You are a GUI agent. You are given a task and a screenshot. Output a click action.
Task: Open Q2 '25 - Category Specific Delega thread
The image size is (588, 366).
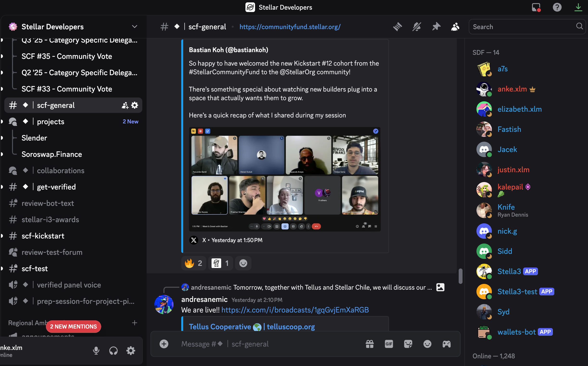[79, 73]
